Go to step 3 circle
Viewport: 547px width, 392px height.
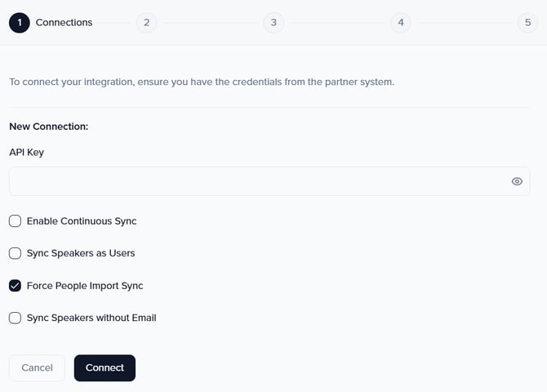point(273,23)
